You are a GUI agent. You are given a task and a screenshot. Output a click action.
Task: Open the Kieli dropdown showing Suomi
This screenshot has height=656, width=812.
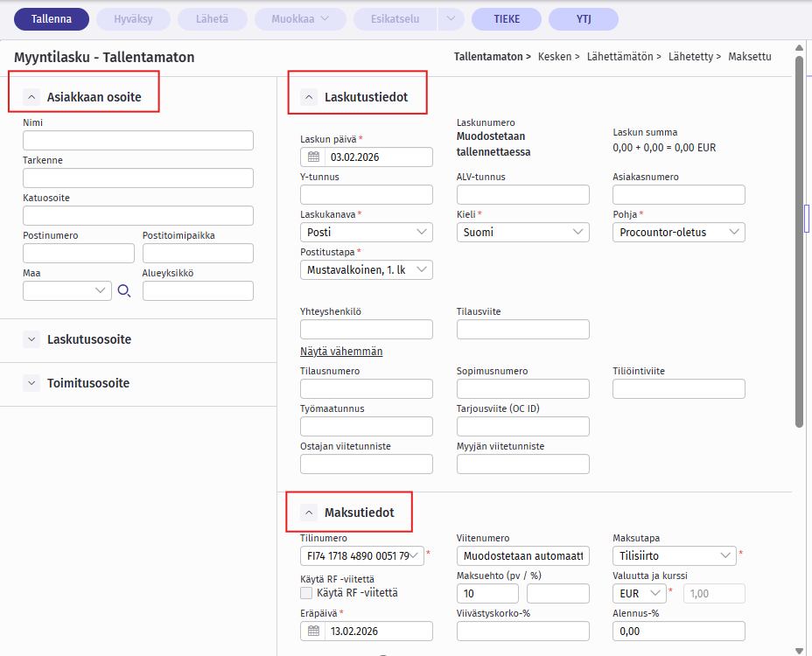coord(522,232)
